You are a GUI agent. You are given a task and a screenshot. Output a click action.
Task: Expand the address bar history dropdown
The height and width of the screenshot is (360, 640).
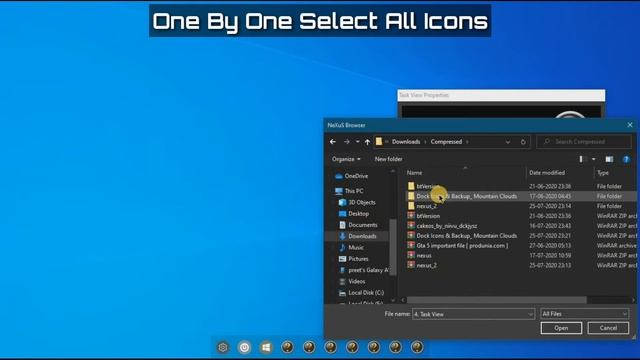coord(508,142)
